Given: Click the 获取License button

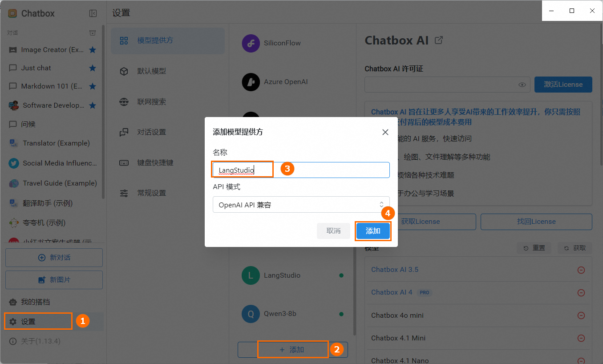Looking at the screenshot, I should 420,222.
